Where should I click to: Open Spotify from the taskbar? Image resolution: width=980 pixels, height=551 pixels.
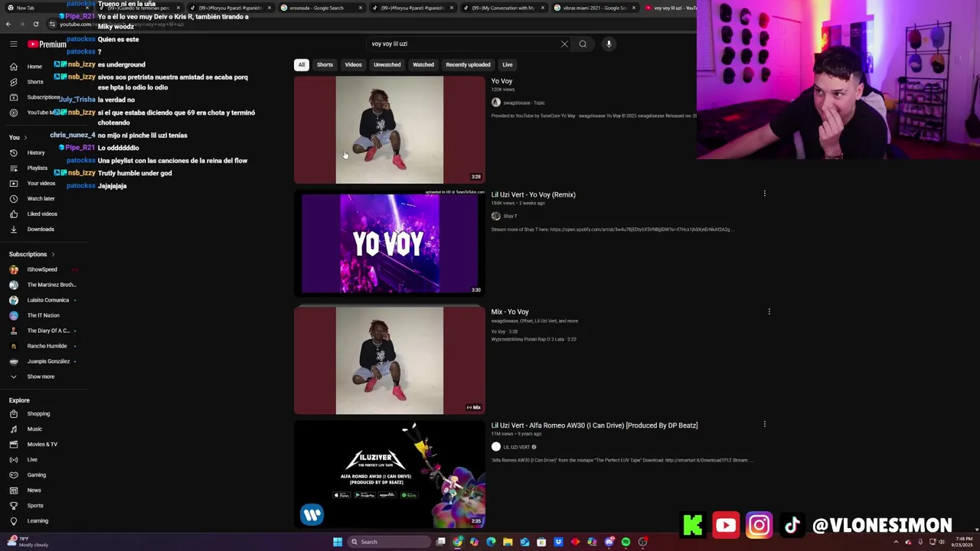[x=626, y=542]
